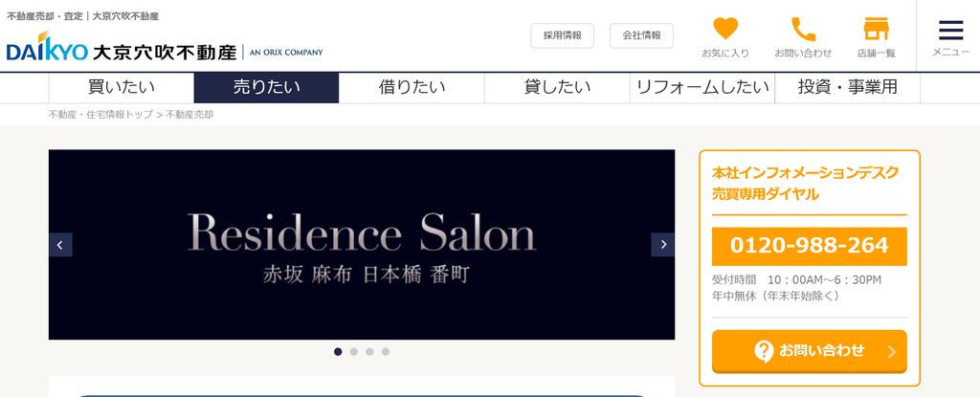Show previous slide with left arrow
Screen dimensions: 980x397
tap(60, 245)
